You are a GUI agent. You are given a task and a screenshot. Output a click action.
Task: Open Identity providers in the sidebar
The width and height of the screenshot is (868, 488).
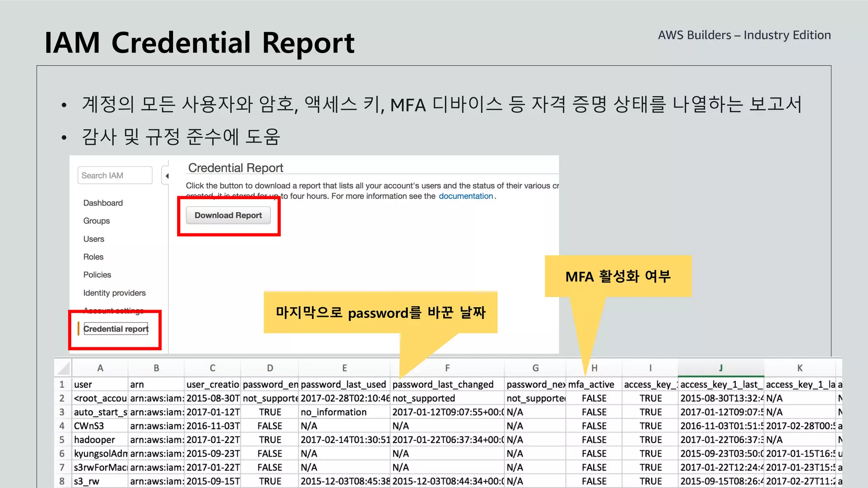(x=114, y=293)
